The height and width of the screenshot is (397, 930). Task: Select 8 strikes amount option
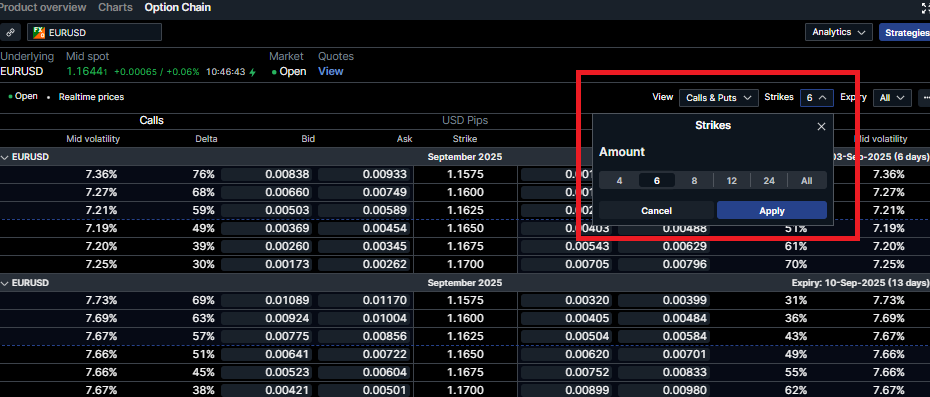694,180
